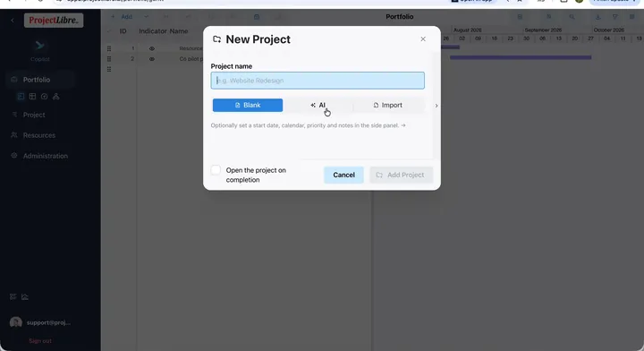Select the AI project creation option
Image resolution: width=644 pixels, height=351 pixels.
tap(318, 106)
